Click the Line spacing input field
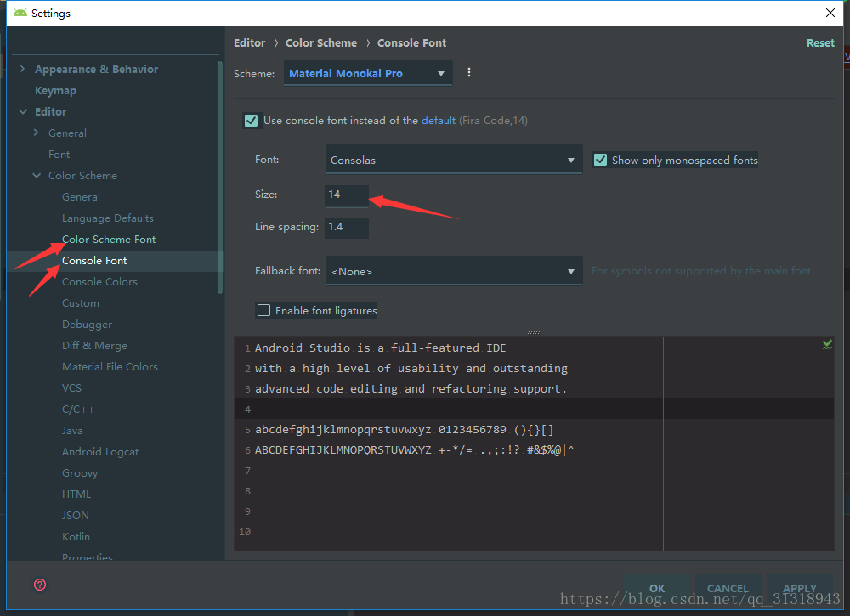Image resolution: width=850 pixels, height=616 pixels. pyautogui.click(x=347, y=228)
